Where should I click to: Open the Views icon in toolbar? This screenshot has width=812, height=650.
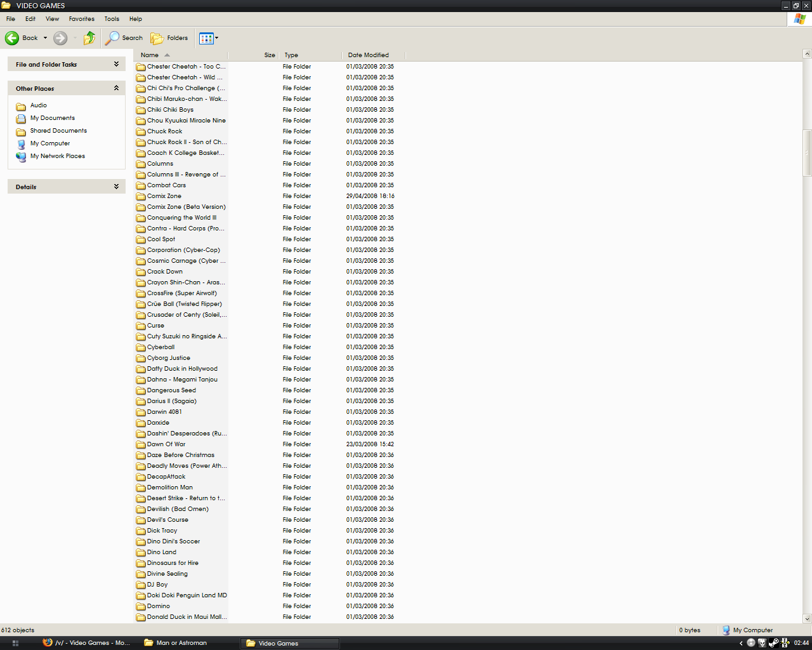coord(206,38)
